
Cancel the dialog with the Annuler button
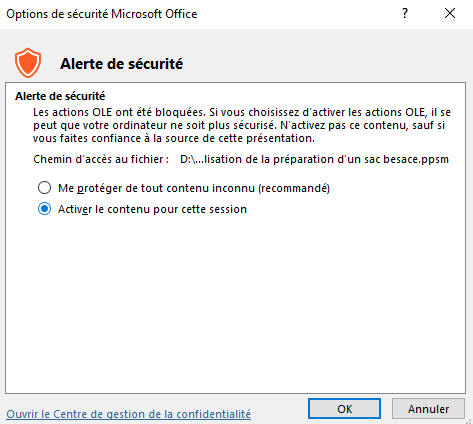(428, 409)
